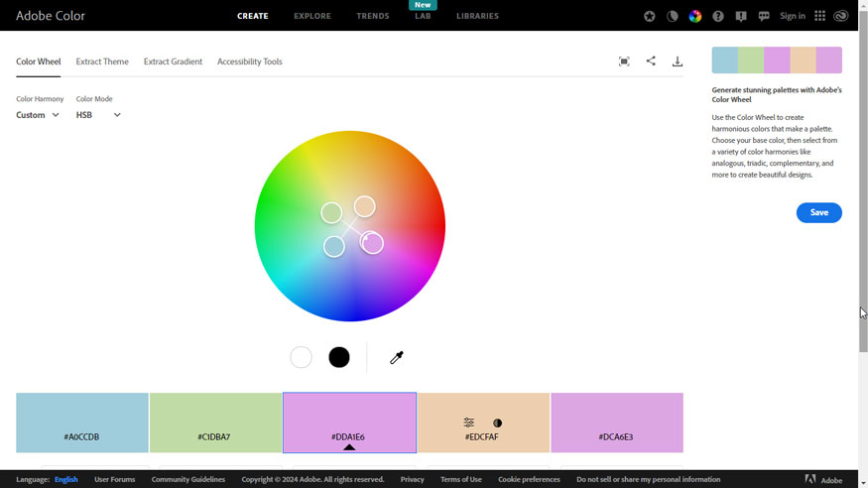Switch to the Extract Theme tab

pos(102,61)
